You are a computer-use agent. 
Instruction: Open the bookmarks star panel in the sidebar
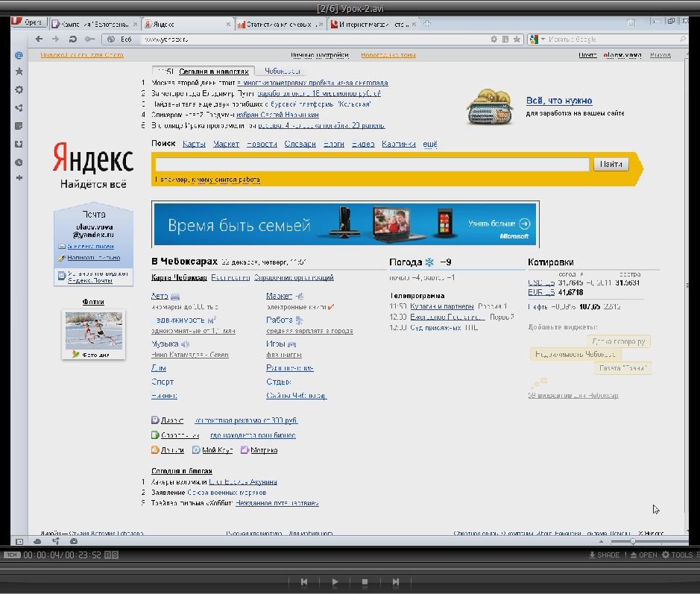click(19, 72)
